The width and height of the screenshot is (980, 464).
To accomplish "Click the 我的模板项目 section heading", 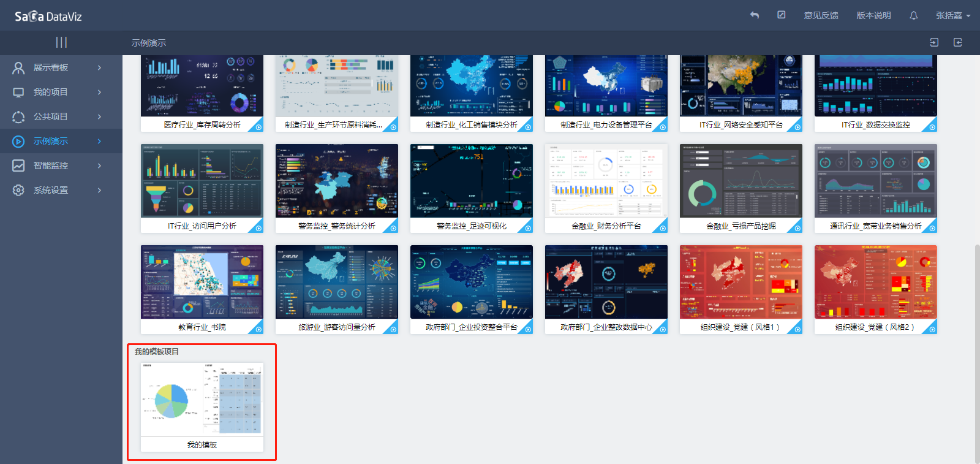I will pyautogui.click(x=157, y=351).
